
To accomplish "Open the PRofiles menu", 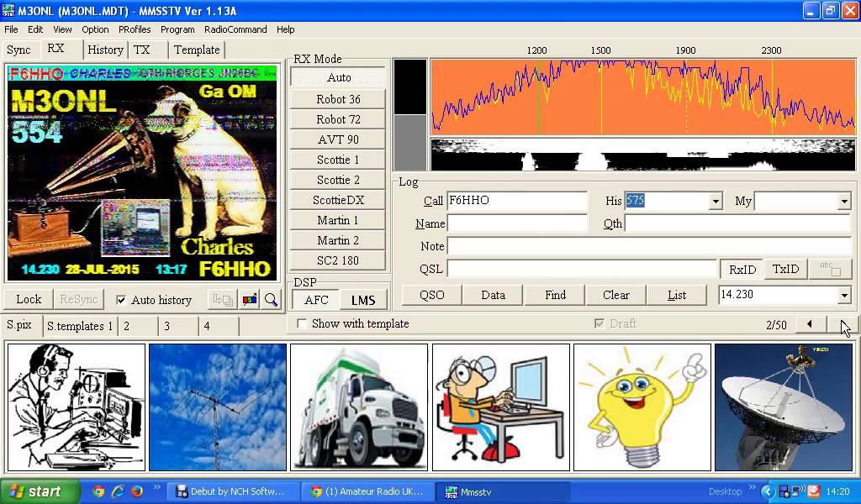I will (x=135, y=29).
